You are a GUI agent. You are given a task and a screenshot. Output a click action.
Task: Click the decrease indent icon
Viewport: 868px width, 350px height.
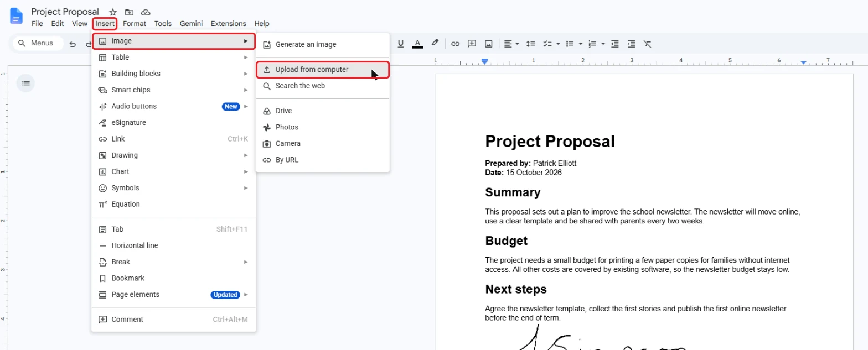click(614, 43)
